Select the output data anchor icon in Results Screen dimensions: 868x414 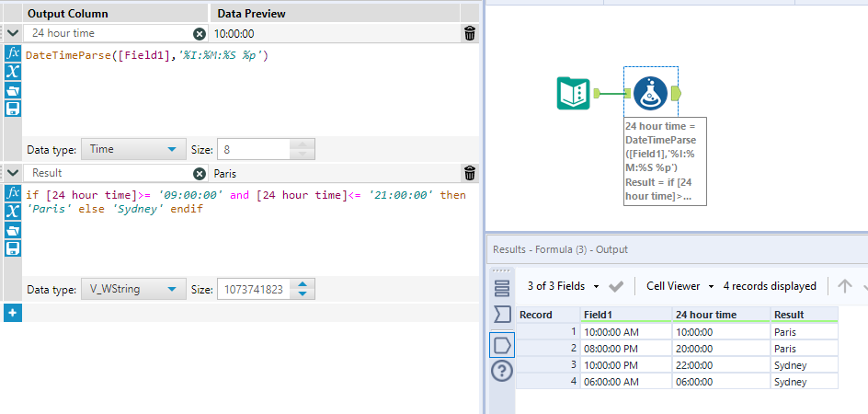point(502,345)
